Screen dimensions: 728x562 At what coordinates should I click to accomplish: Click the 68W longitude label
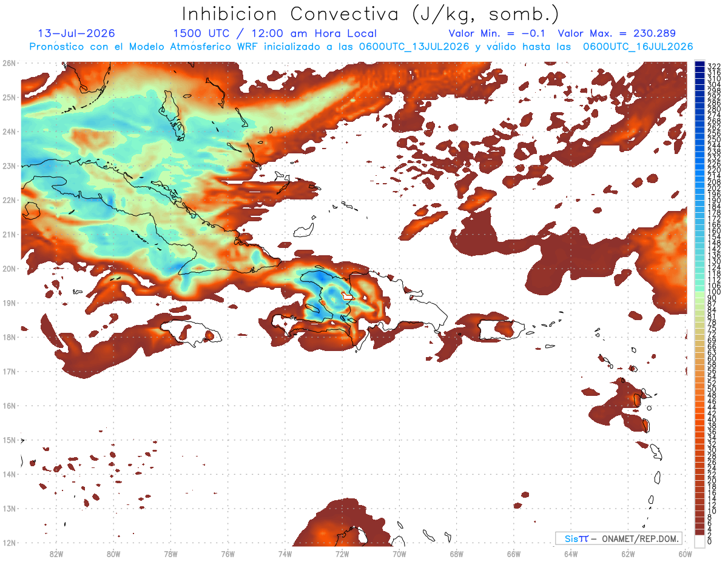click(x=457, y=554)
